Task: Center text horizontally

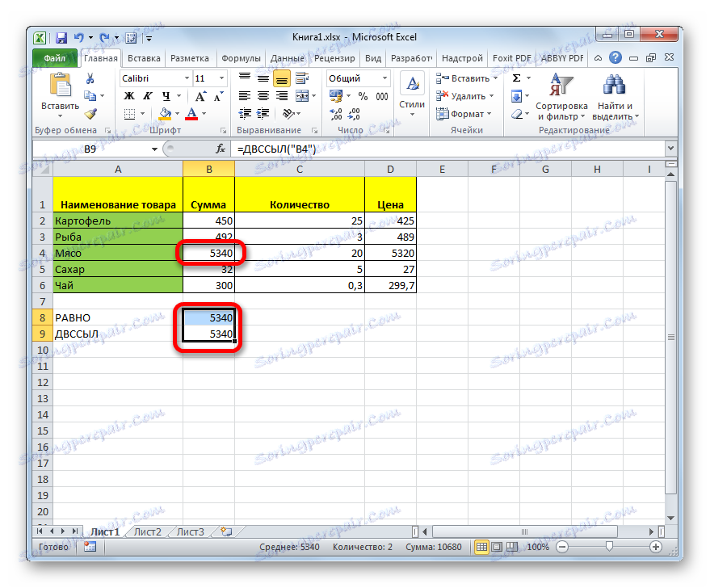Action: (x=263, y=96)
